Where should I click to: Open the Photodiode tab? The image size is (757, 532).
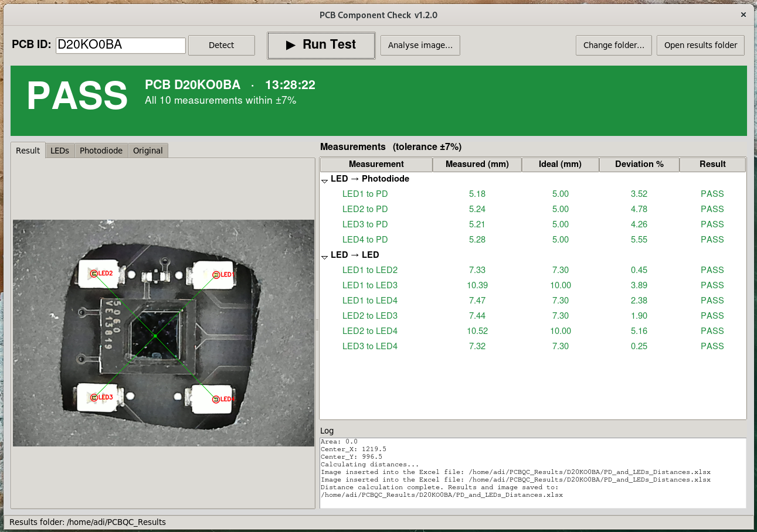(x=101, y=151)
